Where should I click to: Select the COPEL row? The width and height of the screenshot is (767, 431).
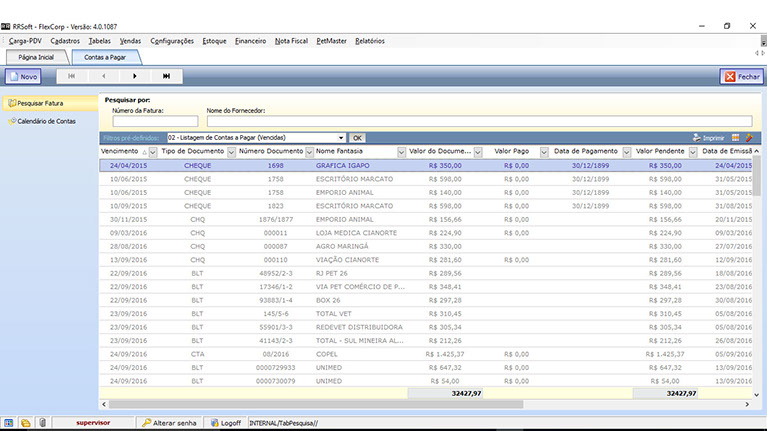pyautogui.click(x=427, y=354)
